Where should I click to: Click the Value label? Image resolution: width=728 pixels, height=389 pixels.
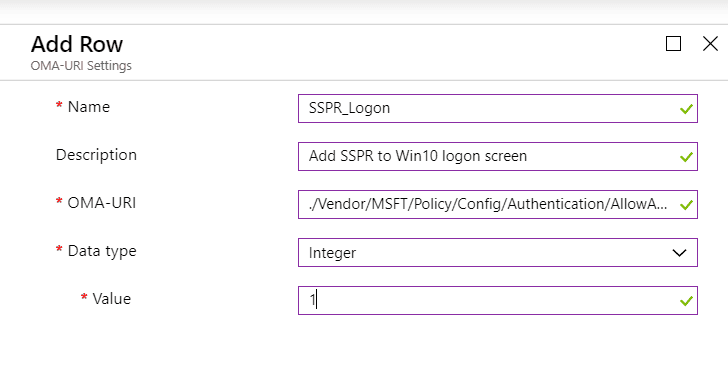point(111,299)
